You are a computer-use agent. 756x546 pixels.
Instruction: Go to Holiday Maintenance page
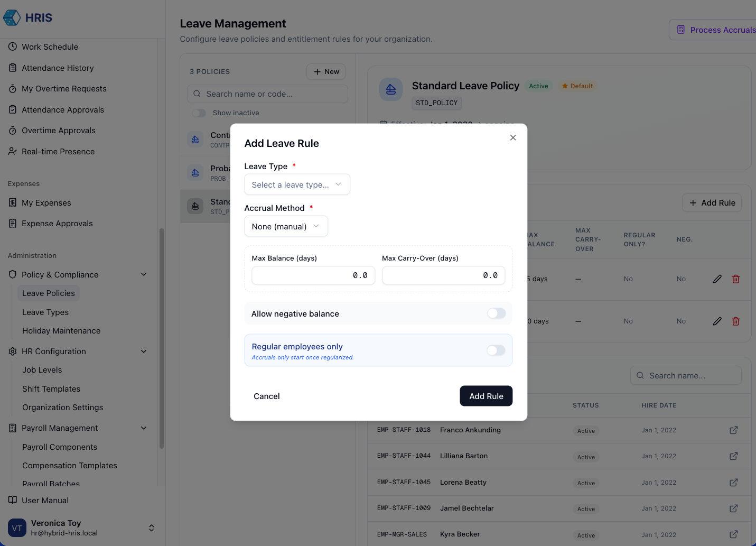[61, 331]
